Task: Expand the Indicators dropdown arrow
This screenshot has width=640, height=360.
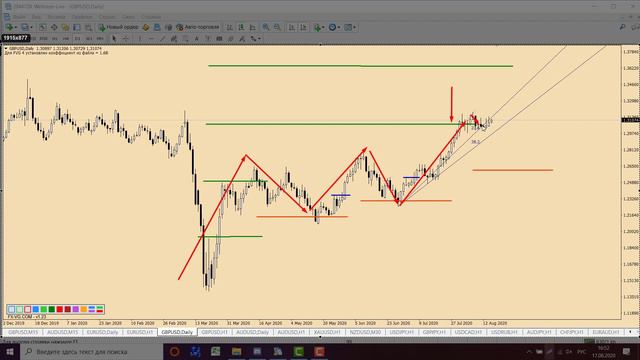Action: 323,27
